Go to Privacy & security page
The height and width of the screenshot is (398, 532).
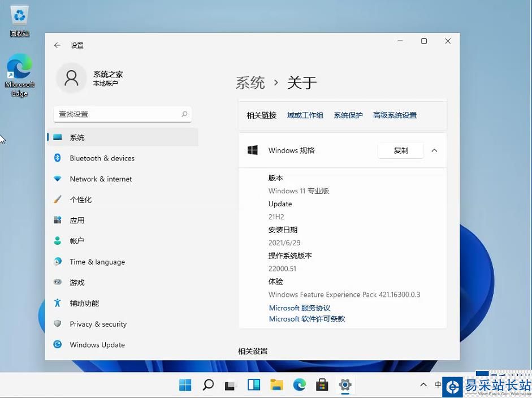click(x=123, y=324)
